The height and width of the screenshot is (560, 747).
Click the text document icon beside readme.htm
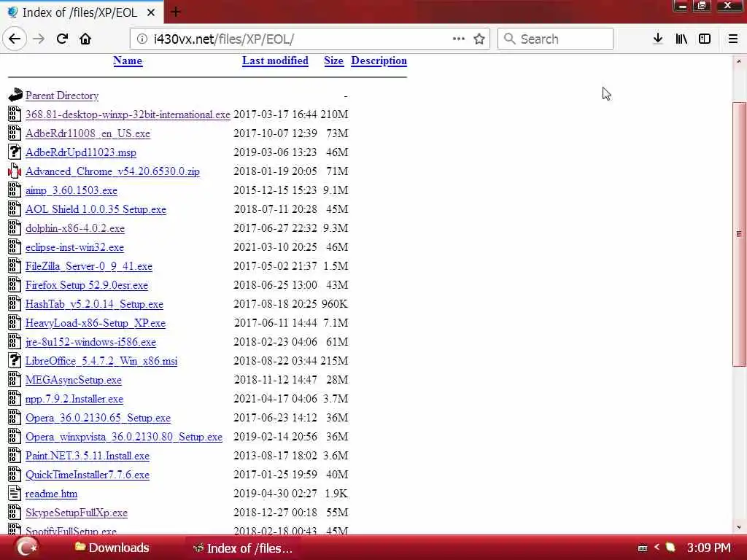[15, 494]
